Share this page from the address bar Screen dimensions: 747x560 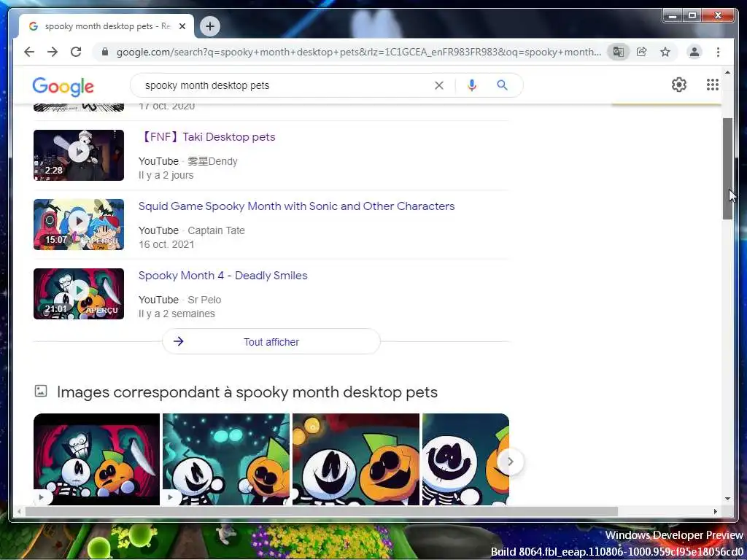(642, 52)
